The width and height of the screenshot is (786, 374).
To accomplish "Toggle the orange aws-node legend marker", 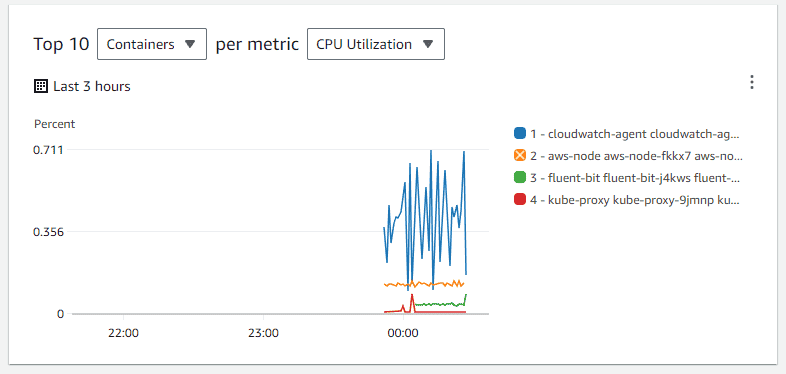I will [520, 156].
